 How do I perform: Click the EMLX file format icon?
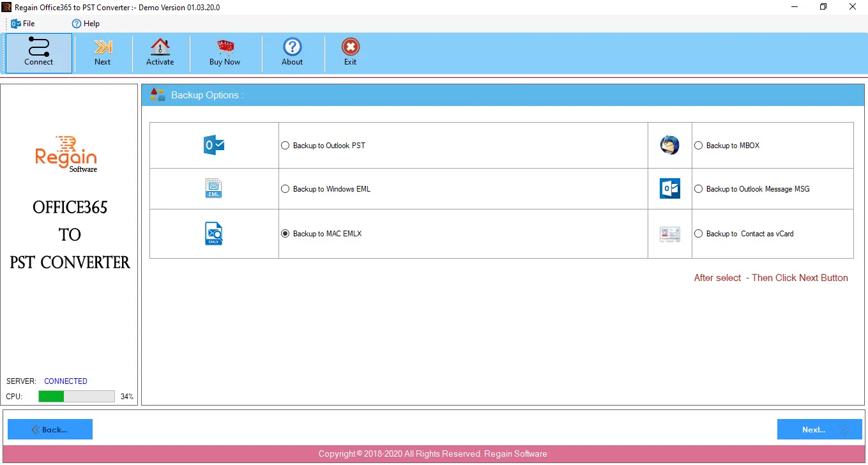pyautogui.click(x=214, y=234)
